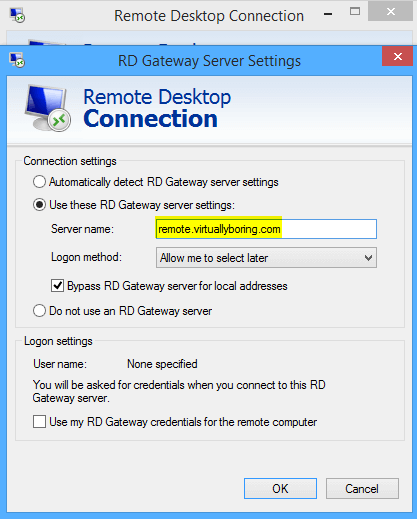
Task: Click the Remote Desktop Connection title bar text
Action: pyautogui.click(x=209, y=16)
